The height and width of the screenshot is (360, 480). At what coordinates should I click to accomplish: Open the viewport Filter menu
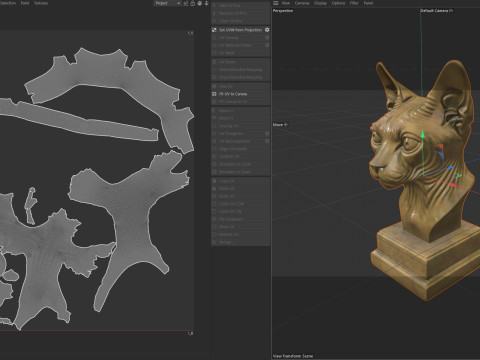tap(354, 3)
